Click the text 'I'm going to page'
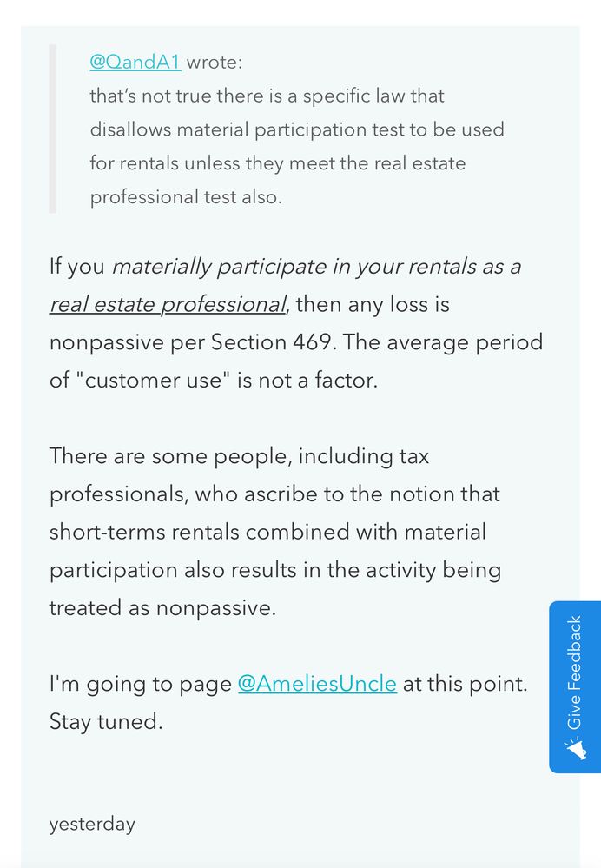 (140, 684)
